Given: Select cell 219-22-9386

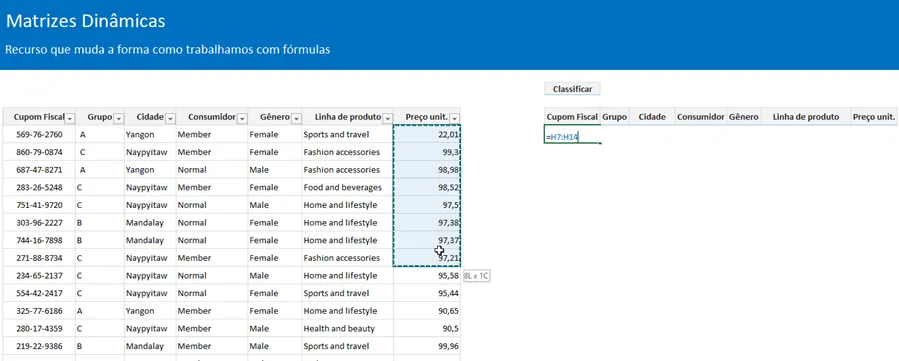Looking at the screenshot, I should 39,346.
